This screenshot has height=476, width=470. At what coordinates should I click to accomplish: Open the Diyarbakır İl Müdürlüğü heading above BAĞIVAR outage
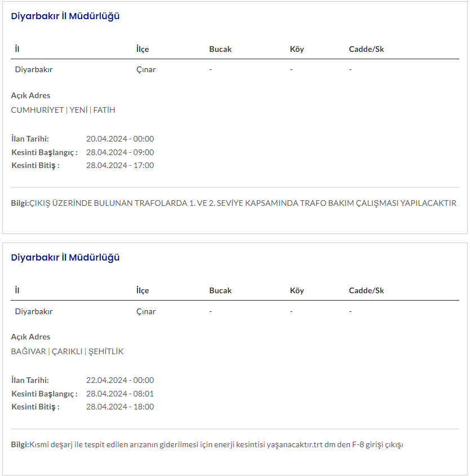point(65,258)
